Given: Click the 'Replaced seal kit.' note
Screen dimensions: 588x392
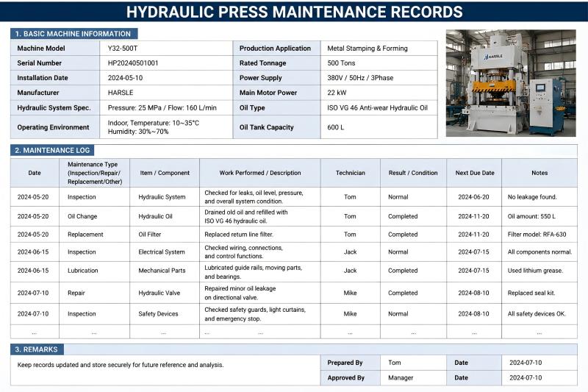Looking at the screenshot, I should click(x=531, y=293).
